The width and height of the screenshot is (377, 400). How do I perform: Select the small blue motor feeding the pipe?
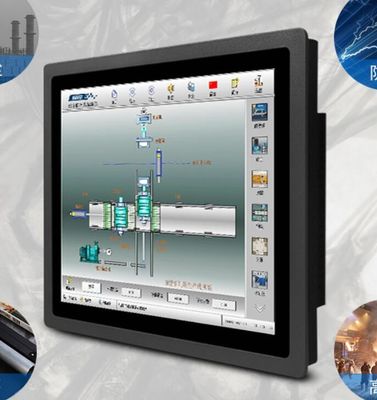click(79, 214)
